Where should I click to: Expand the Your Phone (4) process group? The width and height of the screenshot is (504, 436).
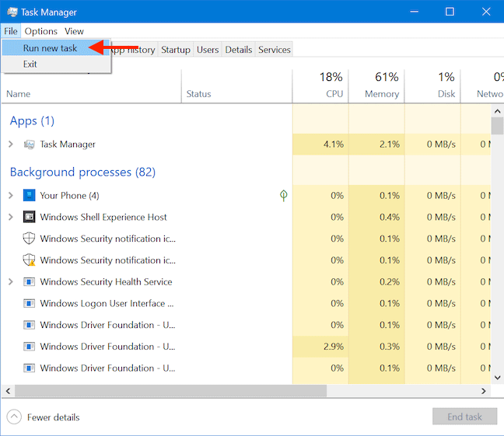tap(11, 195)
